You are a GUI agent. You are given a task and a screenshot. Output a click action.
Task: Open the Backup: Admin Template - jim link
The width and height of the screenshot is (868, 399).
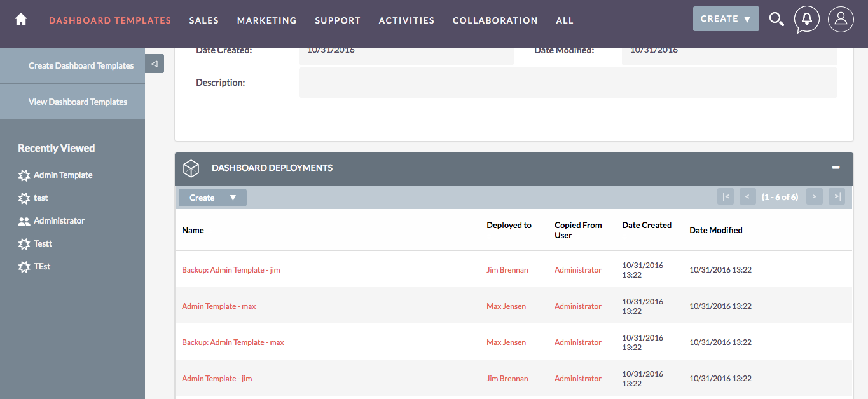[x=231, y=270]
